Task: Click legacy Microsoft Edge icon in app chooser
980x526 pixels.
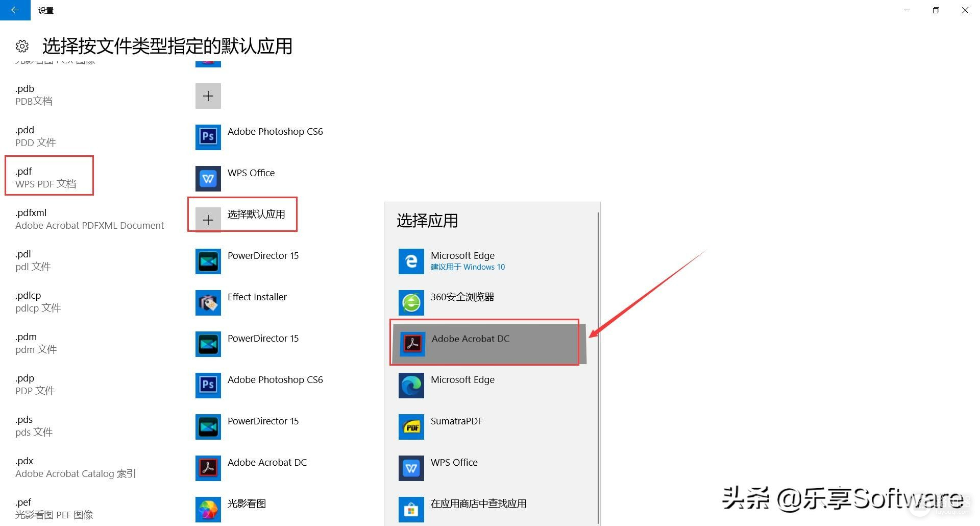Action: coord(411,261)
